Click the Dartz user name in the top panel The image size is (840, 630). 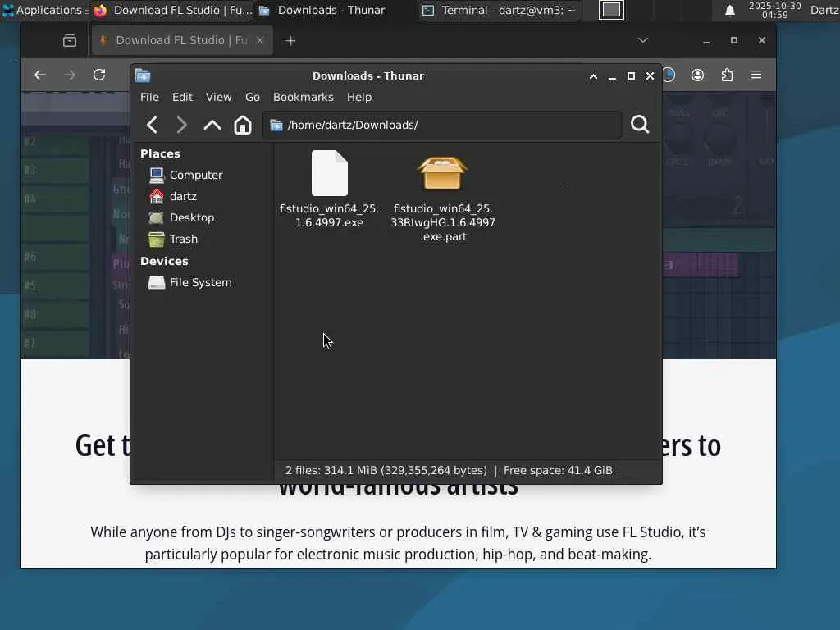click(x=824, y=10)
